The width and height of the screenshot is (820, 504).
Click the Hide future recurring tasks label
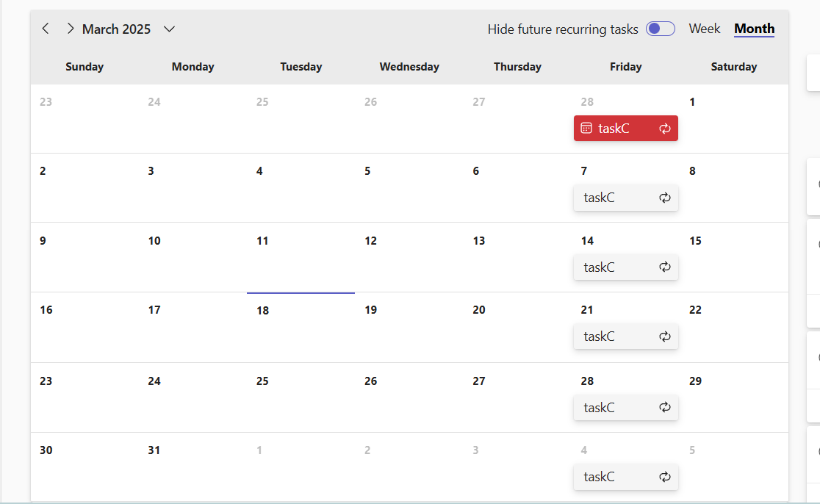pyautogui.click(x=563, y=29)
